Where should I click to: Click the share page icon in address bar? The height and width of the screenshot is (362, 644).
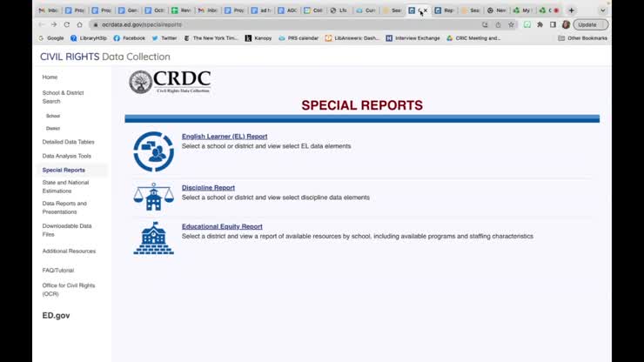coord(498,24)
